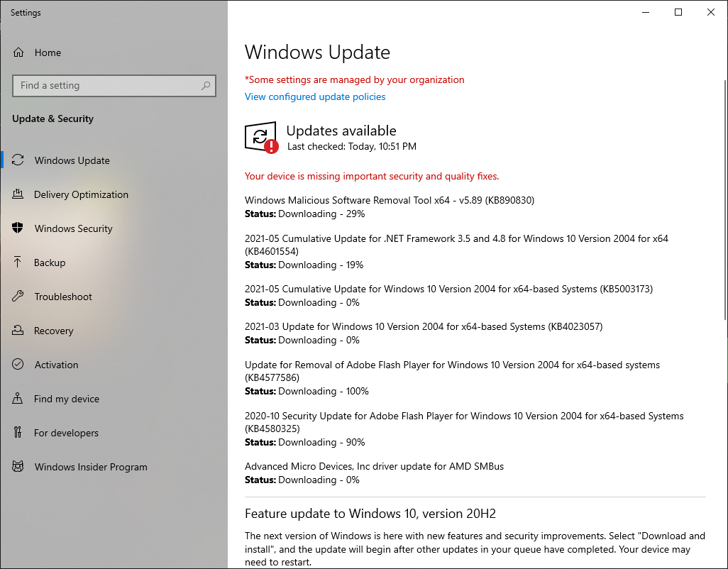Click the Backup upload arrow icon
The width and height of the screenshot is (728, 569).
click(x=18, y=263)
